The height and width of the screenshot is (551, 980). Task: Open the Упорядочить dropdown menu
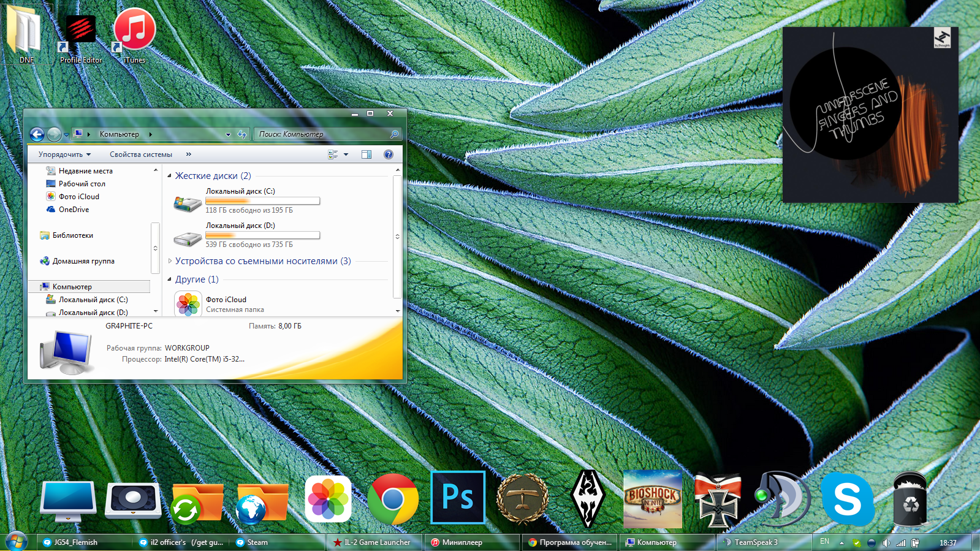click(x=64, y=154)
